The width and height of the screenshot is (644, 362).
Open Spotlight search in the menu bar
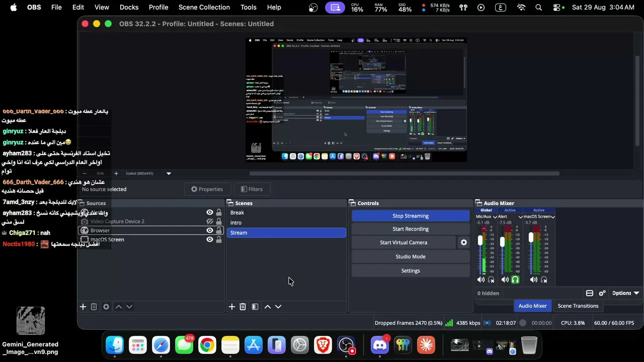[x=539, y=8]
